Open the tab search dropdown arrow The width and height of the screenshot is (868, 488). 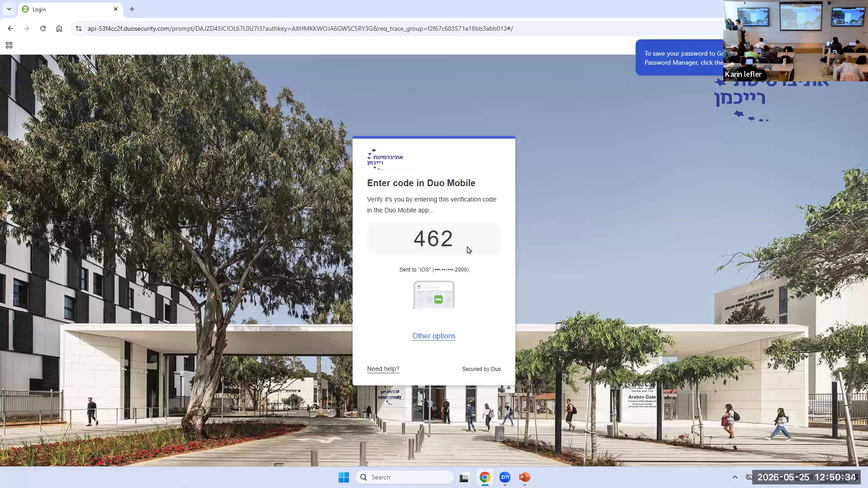[9, 9]
